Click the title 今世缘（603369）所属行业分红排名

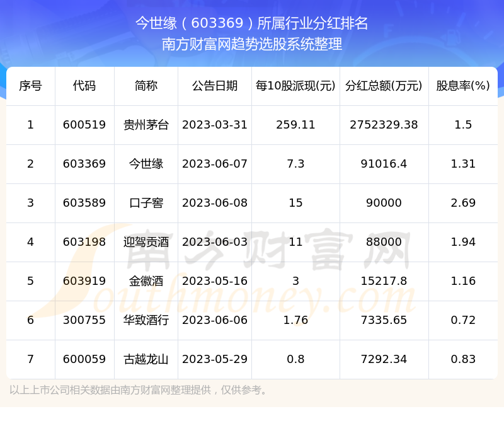(x=251, y=23)
